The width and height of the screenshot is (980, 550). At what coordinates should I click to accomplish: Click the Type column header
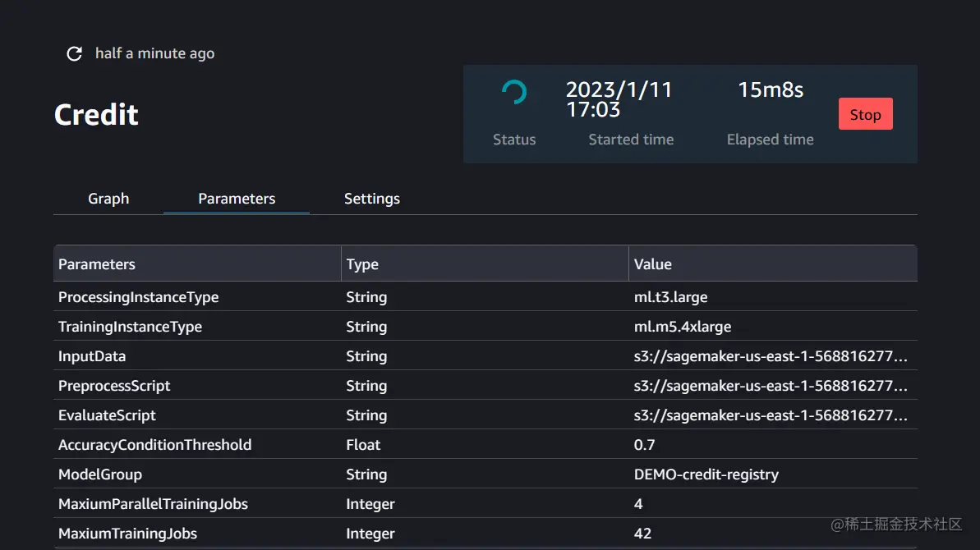[x=362, y=264]
